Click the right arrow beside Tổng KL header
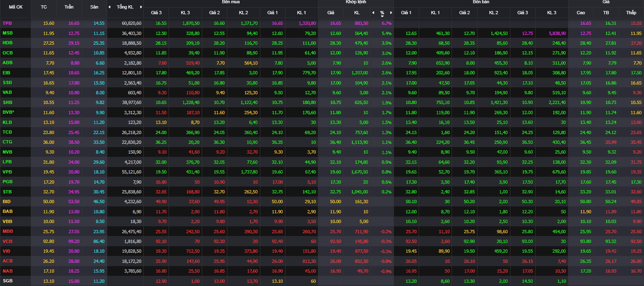Viewport: 644px width, 286px height. pyautogui.click(x=141, y=7)
